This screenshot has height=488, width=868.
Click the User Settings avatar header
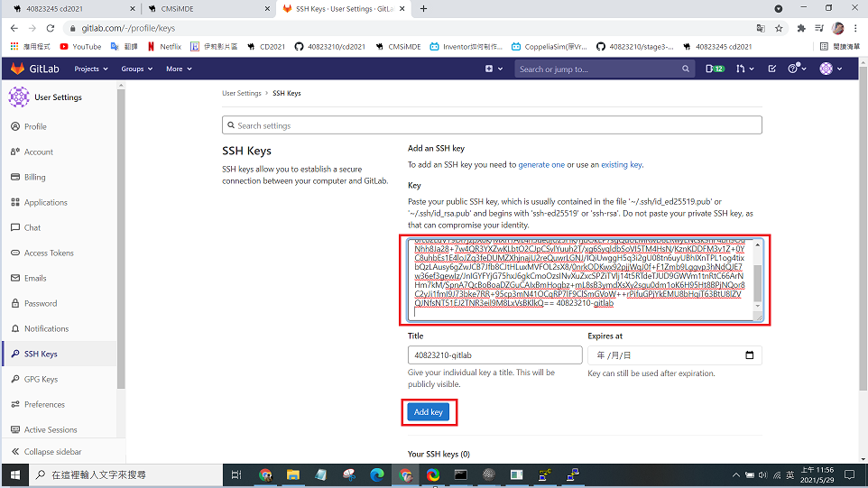click(45, 97)
